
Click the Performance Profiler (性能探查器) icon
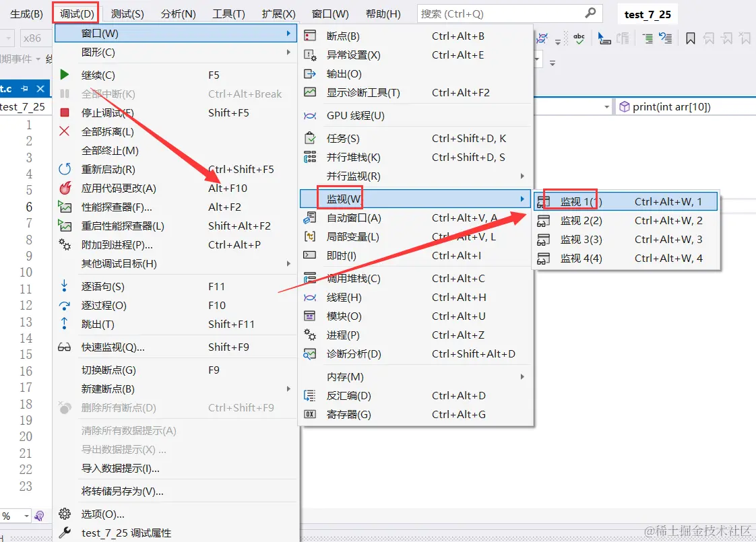tap(65, 207)
